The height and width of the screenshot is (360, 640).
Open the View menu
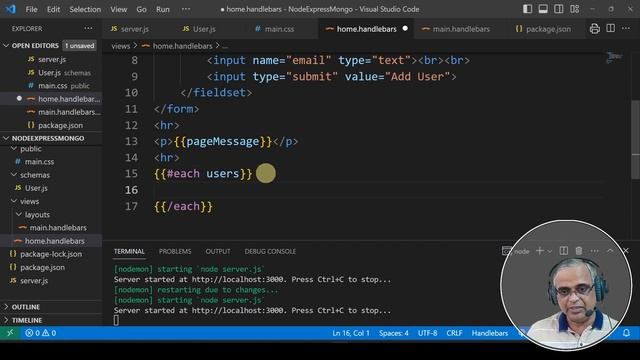click(118, 9)
